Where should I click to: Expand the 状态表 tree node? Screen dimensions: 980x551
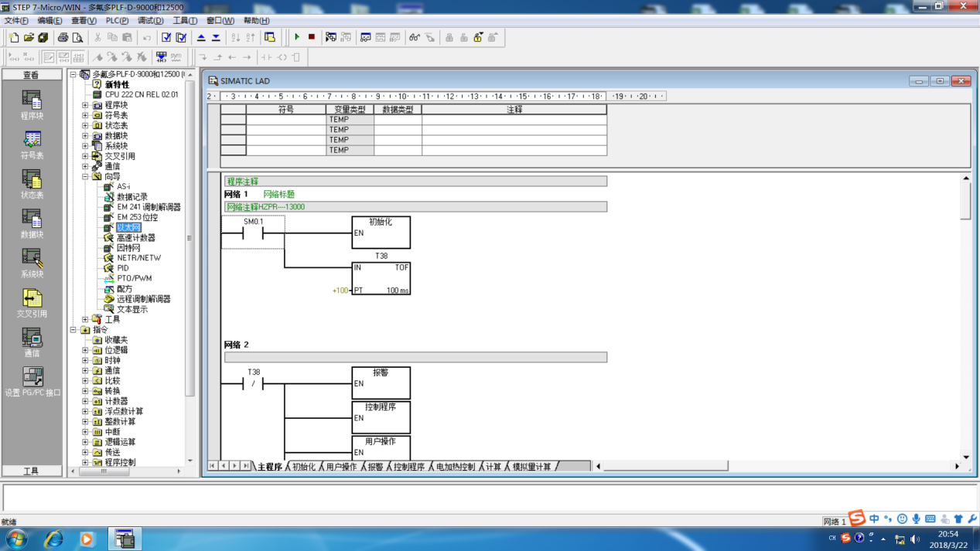pyautogui.click(x=85, y=125)
